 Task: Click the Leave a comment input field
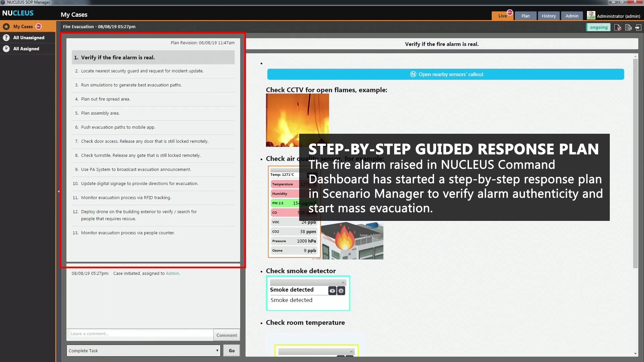point(140,334)
